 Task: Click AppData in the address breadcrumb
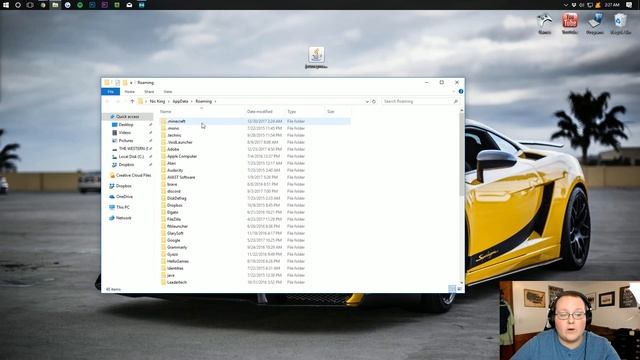[x=180, y=101]
